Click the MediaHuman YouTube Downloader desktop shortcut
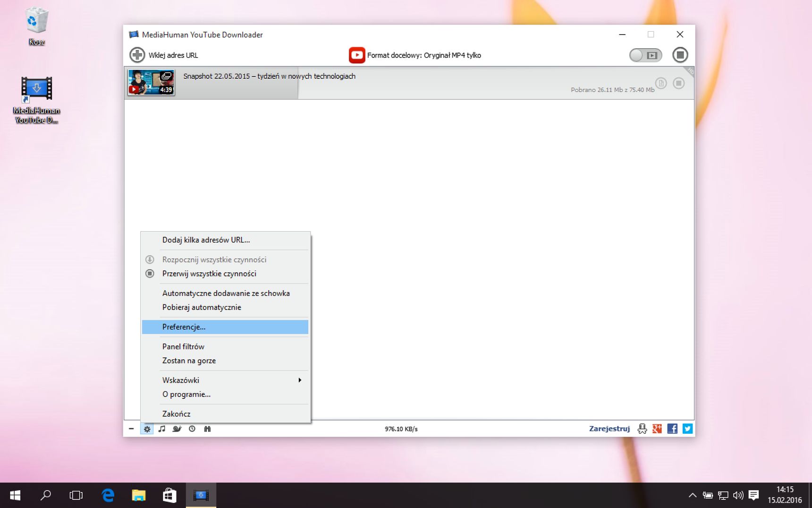Screen dimensions: 812x508 (36, 100)
